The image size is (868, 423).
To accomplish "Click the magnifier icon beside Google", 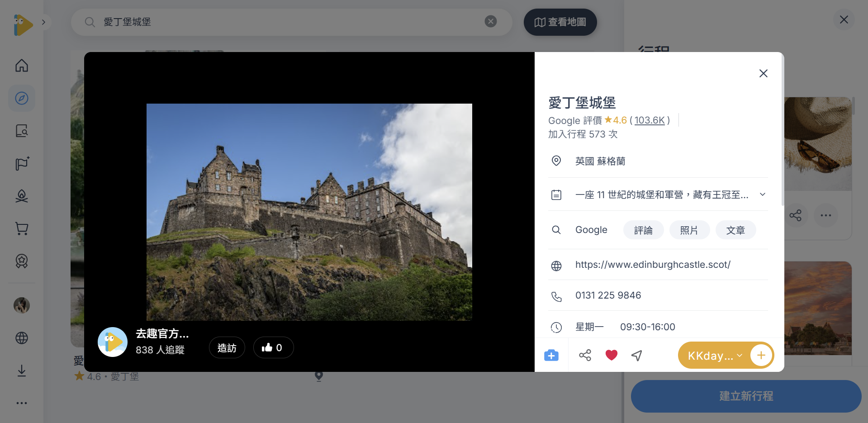I will tap(556, 230).
